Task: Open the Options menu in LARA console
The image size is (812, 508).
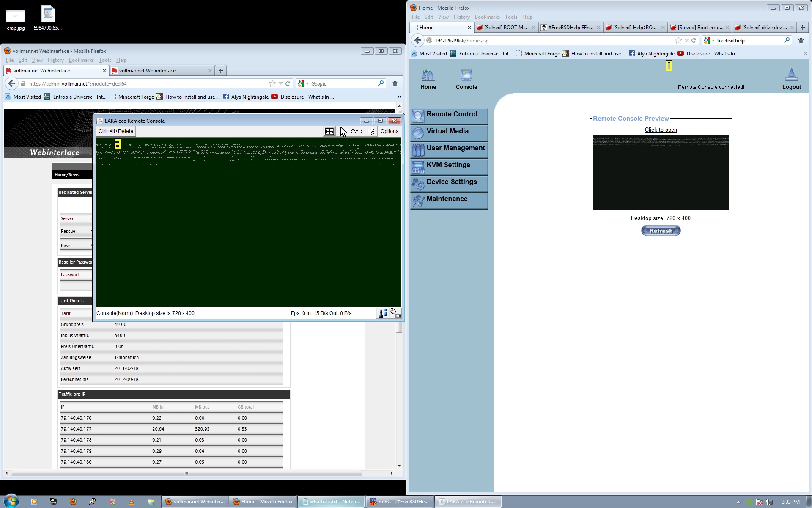Action: click(x=389, y=131)
